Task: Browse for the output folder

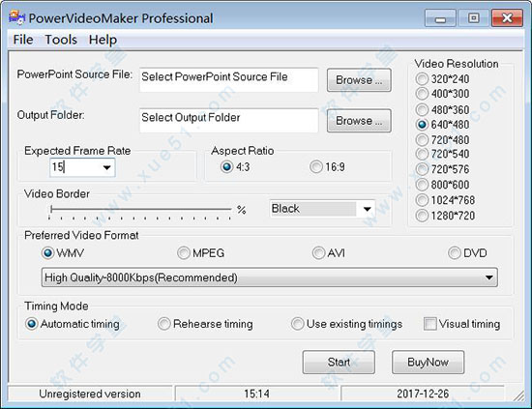Action: tap(359, 121)
